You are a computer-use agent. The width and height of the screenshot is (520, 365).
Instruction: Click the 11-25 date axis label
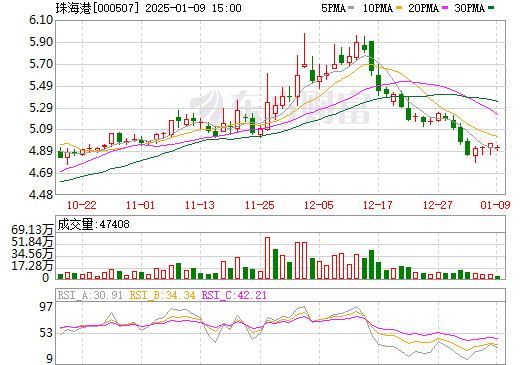click(259, 205)
